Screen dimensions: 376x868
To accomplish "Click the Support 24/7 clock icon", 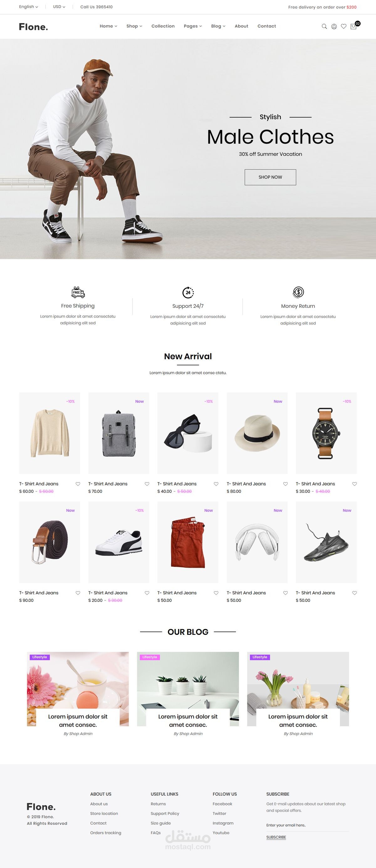I will click(188, 292).
